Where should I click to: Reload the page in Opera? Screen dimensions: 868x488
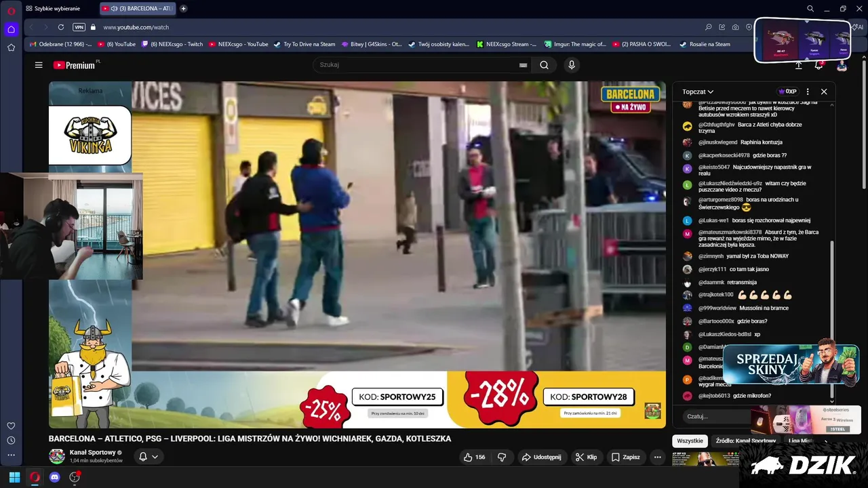click(x=61, y=27)
